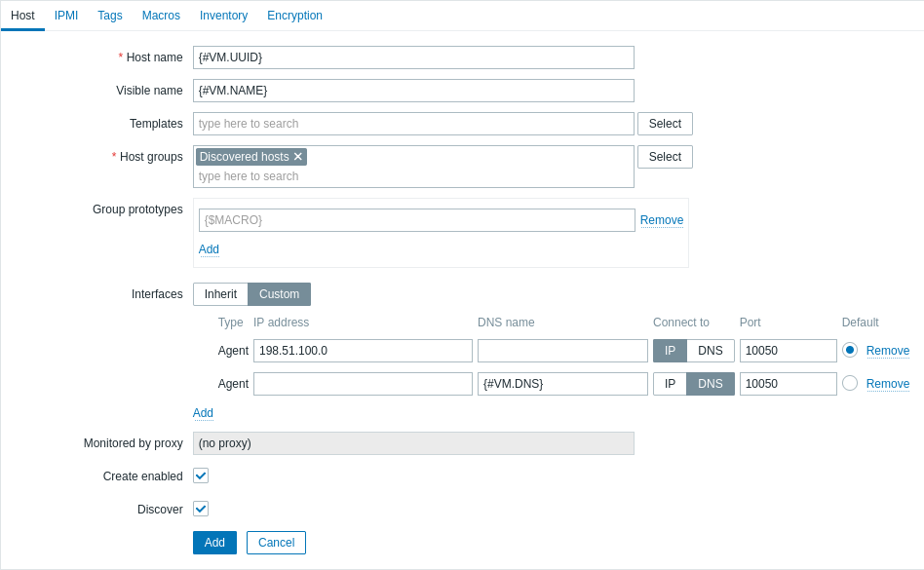This screenshot has width=924, height=570.
Task: Remove the Discovered hosts group tag
Action: click(298, 157)
